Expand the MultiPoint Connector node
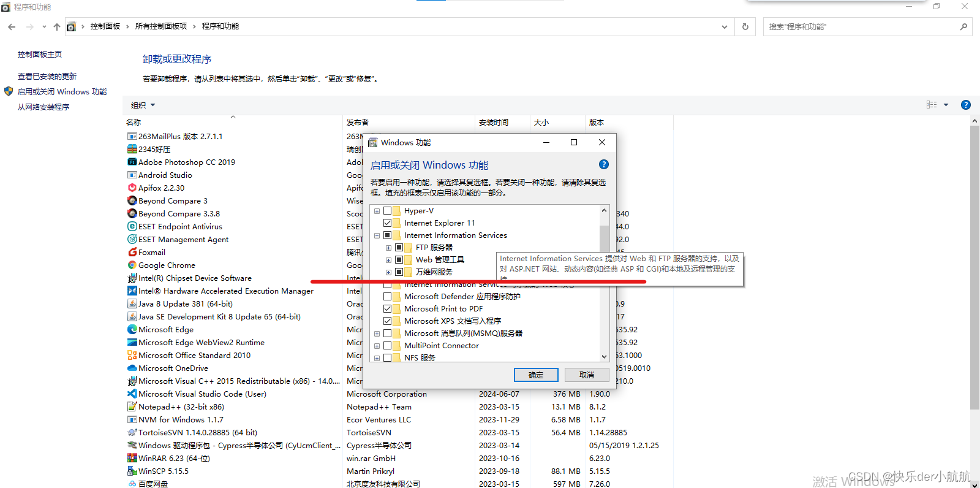The image size is (980, 488). (x=377, y=346)
